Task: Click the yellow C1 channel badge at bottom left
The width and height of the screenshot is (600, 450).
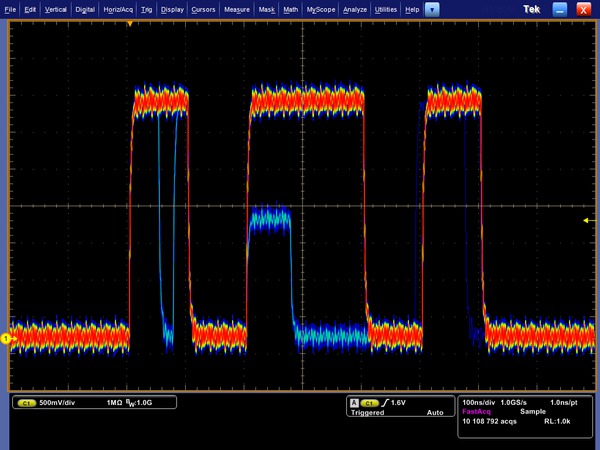Action: [x=26, y=403]
